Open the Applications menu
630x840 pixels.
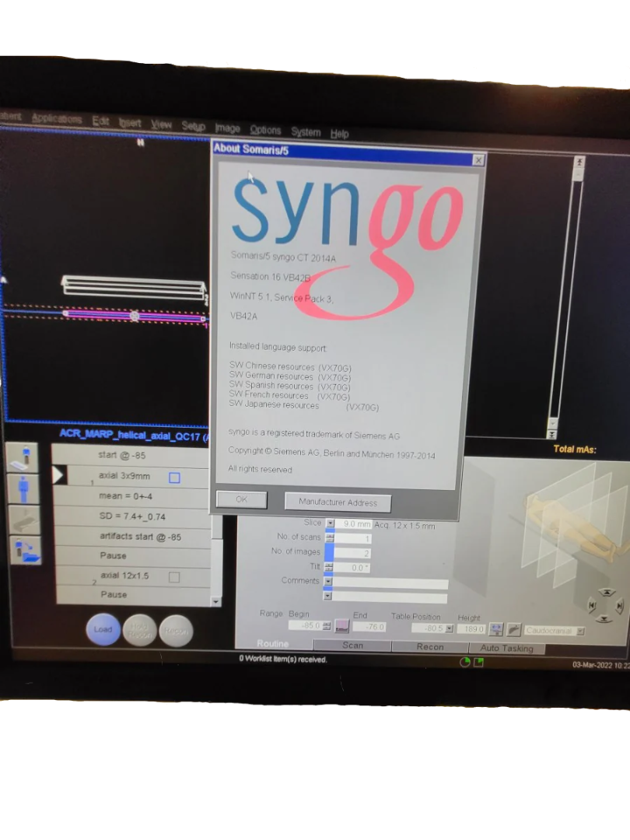coord(57,118)
